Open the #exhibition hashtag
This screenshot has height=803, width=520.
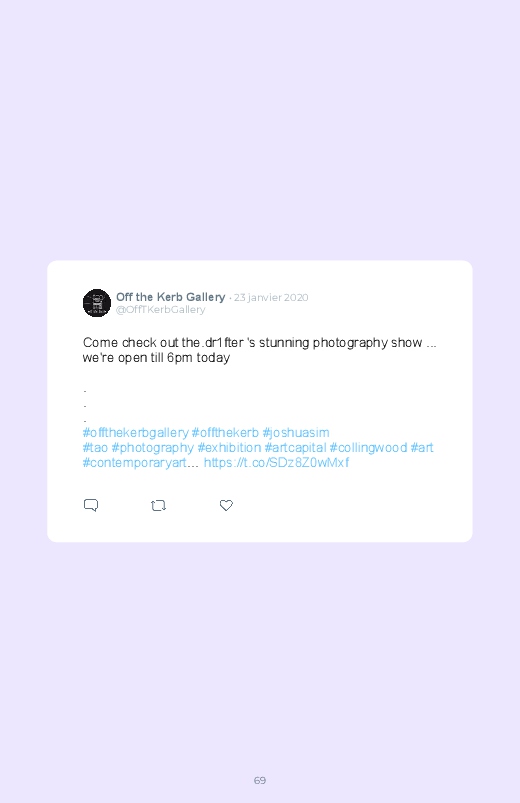point(230,448)
